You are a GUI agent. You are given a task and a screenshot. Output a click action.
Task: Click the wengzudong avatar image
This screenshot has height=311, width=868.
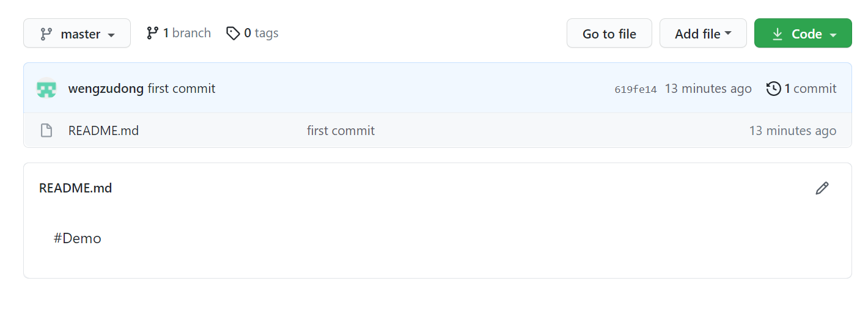pos(46,89)
